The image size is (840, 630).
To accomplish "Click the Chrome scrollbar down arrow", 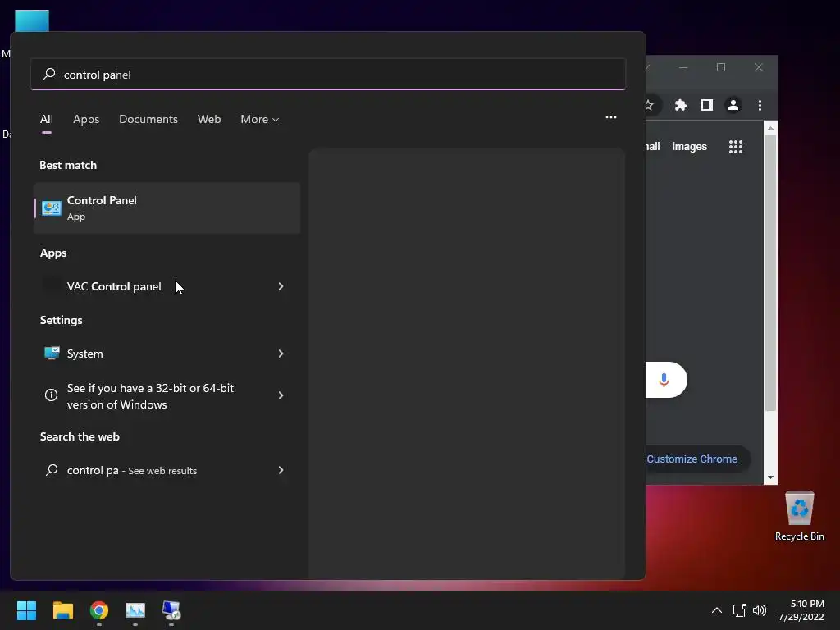I will [770, 477].
